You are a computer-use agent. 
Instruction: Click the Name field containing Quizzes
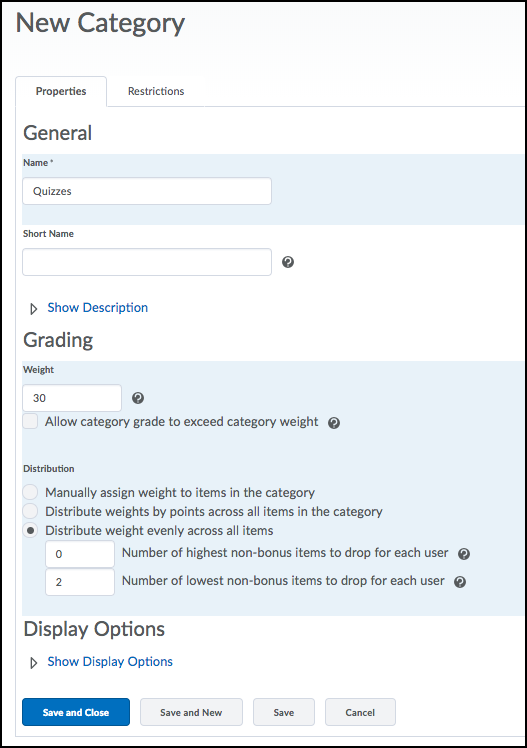coord(147,191)
